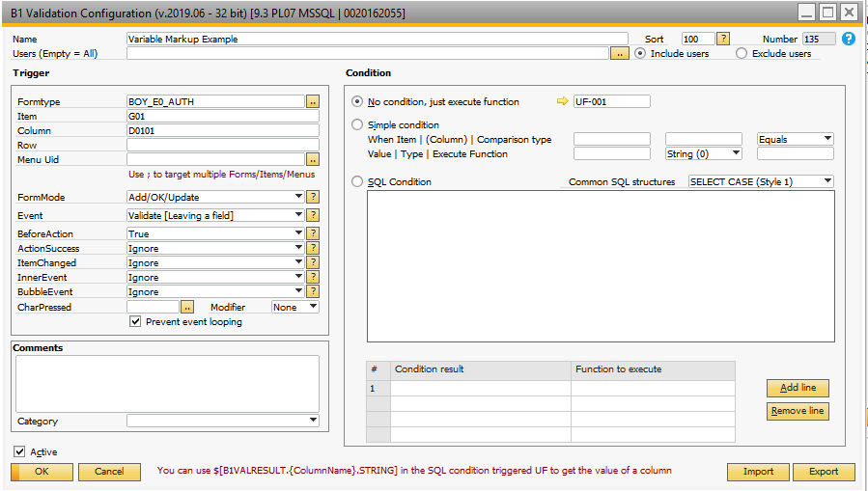The width and height of the screenshot is (868, 491).
Task: Click the Number field showing 135
Action: tap(819, 39)
